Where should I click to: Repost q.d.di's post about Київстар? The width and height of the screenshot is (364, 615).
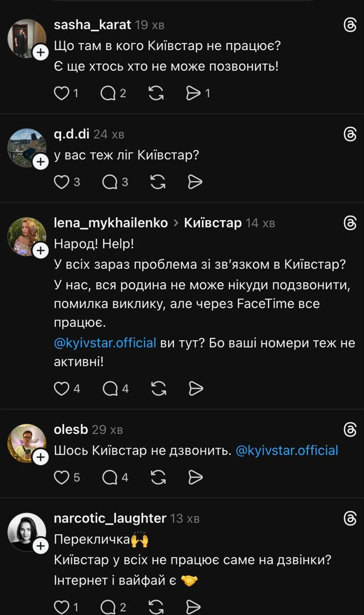[157, 182]
